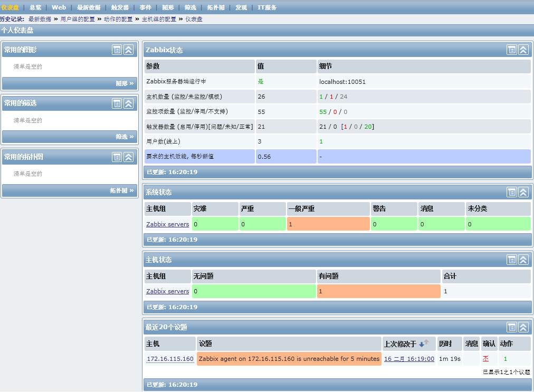534x392 pixels.
Task: Open the 触发器 menu tab
Action: (x=120, y=7)
